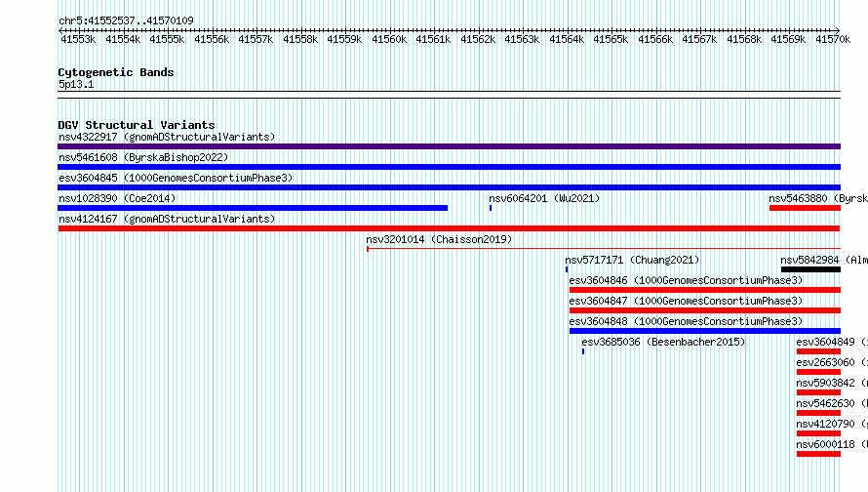
Task: Open esv3604849 variant label
Action: 832,342
